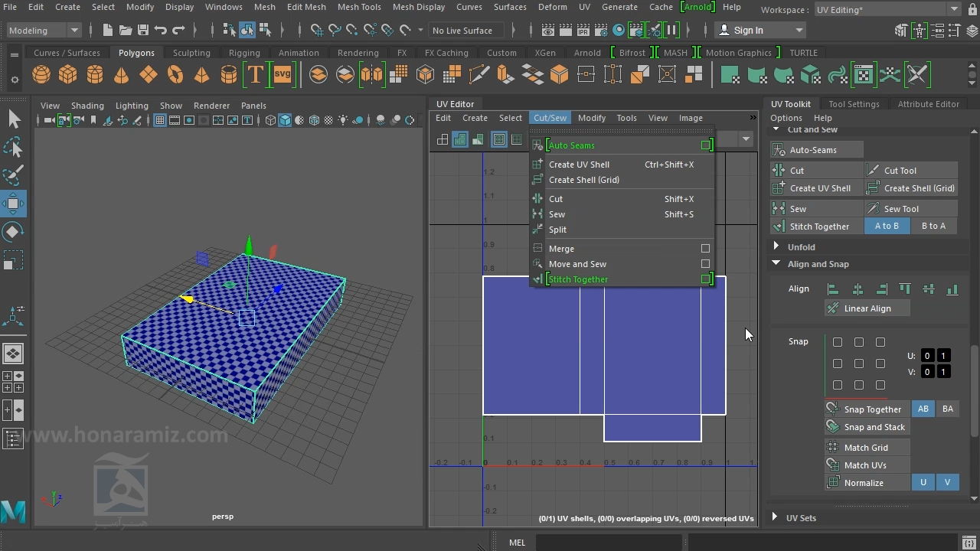Click the Cut Tool button
Viewport: 980px width, 551px height.
(x=911, y=171)
